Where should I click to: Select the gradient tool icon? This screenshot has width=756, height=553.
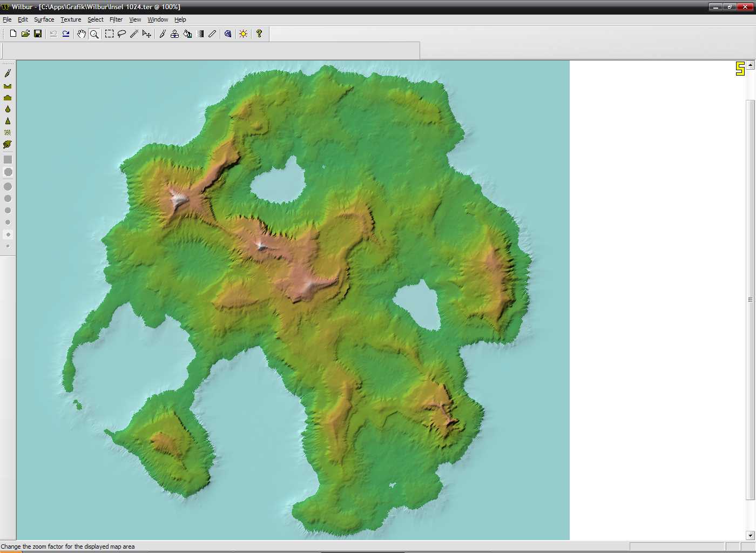200,34
